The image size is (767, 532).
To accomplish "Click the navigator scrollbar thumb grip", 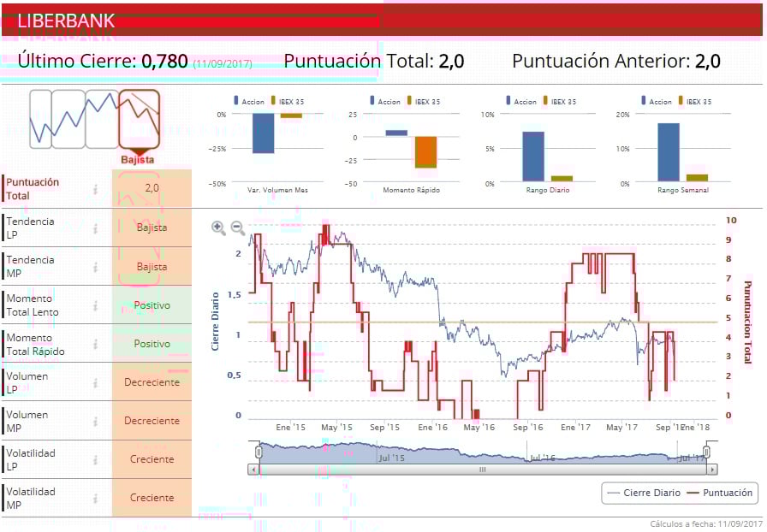I will click(x=482, y=470).
